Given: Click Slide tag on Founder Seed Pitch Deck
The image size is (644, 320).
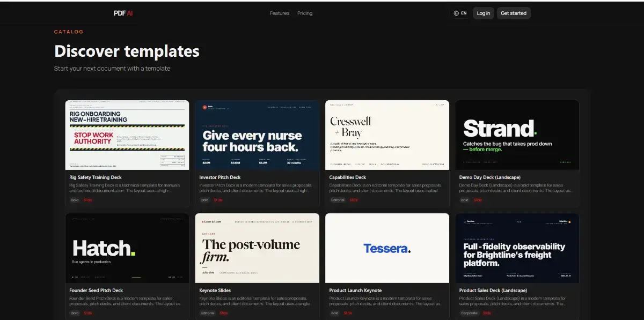Looking at the screenshot, I should point(88,313).
